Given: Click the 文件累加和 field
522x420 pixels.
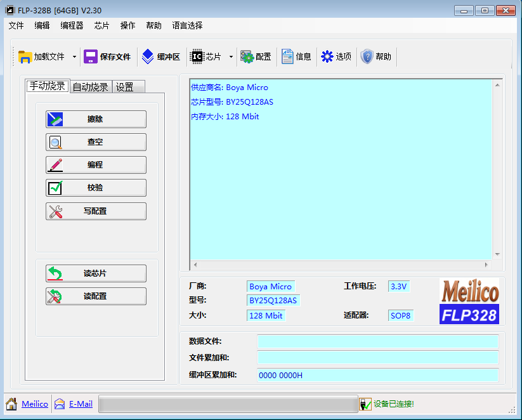Looking at the screenshot, I should [x=378, y=357].
